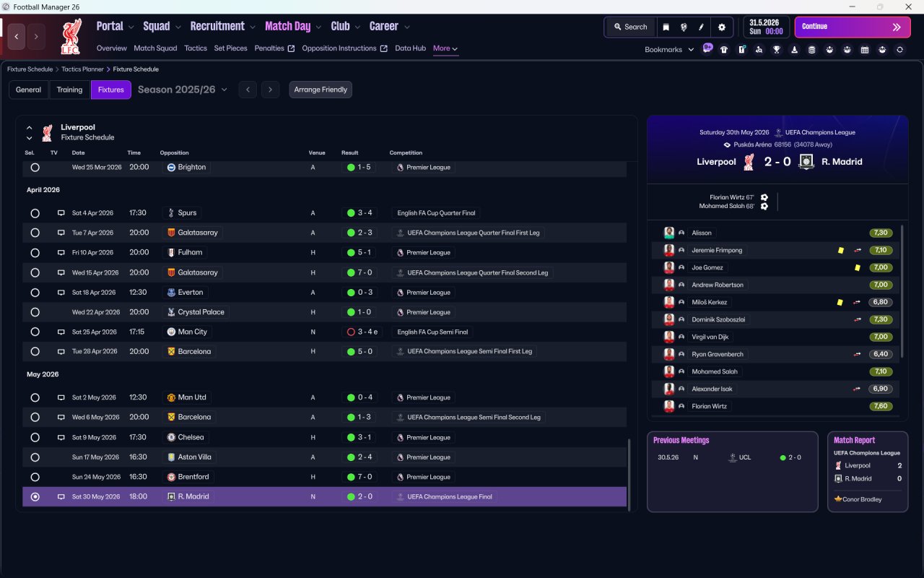Viewport: 924px width, 578px height.
Task: Open the Search button
Action: (630, 27)
